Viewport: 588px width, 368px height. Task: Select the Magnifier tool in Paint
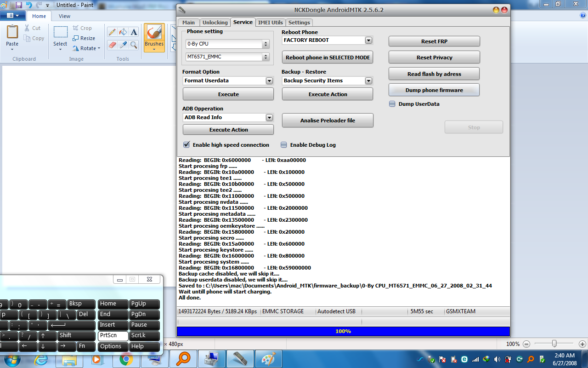click(x=134, y=45)
